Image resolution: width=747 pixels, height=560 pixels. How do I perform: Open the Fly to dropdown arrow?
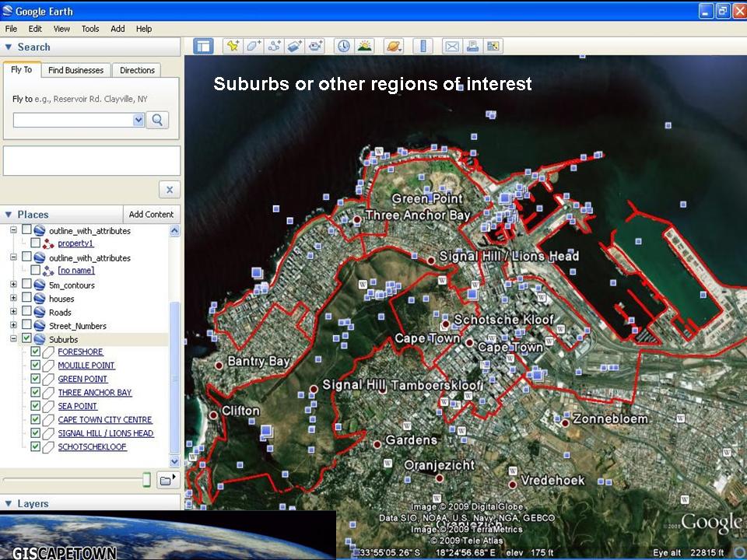click(139, 120)
